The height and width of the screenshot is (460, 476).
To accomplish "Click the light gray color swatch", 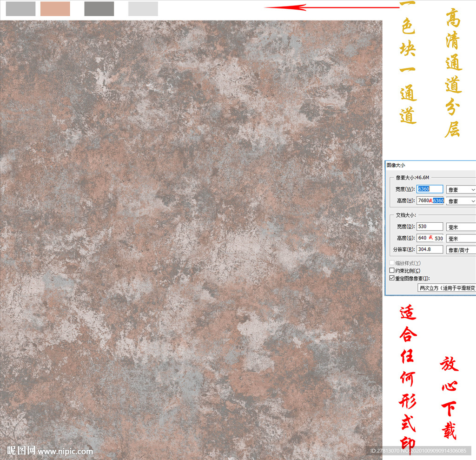I will pos(20,8).
